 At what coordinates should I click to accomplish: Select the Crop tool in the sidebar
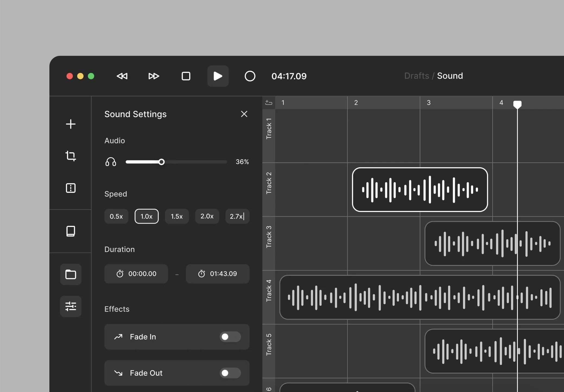[x=70, y=156]
